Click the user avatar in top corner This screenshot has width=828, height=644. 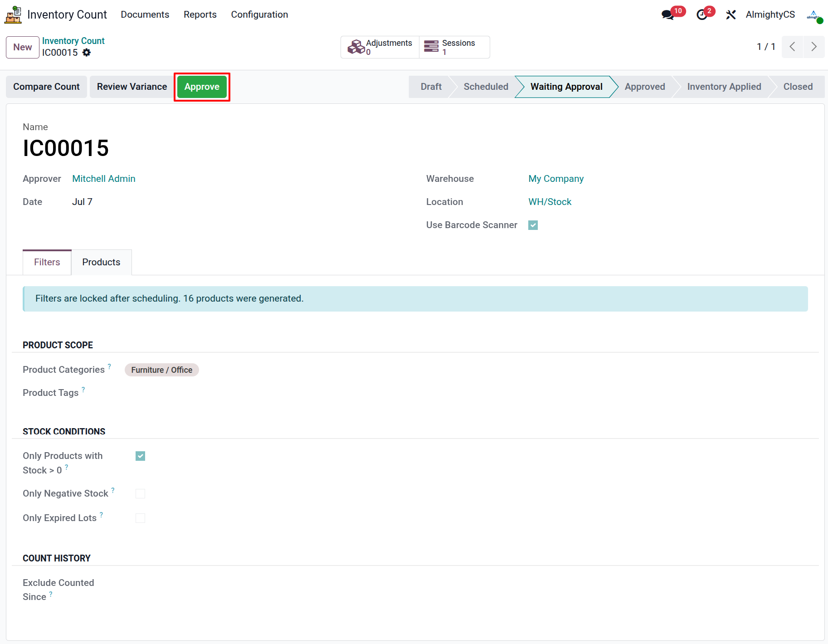(814, 15)
